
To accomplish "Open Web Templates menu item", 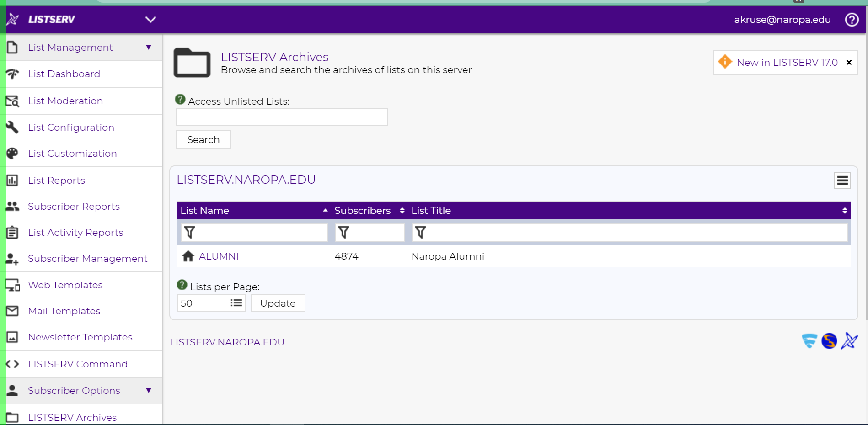I will point(65,285).
